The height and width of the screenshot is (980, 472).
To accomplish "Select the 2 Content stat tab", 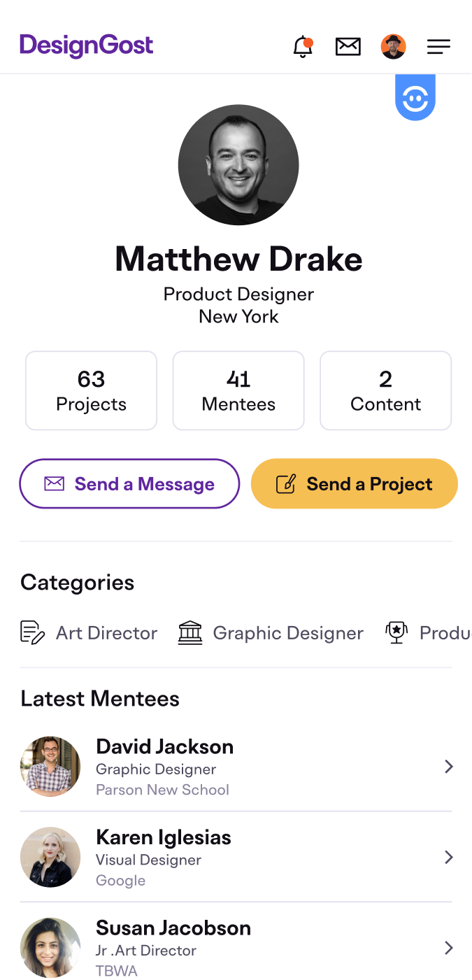I will tap(385, 390).
